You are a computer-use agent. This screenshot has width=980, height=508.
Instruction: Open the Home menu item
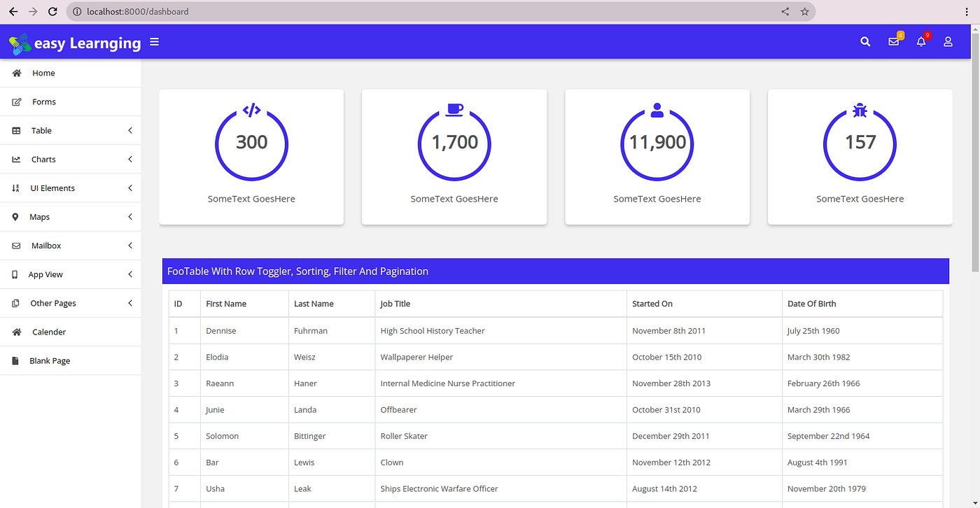tap(70, 73)
